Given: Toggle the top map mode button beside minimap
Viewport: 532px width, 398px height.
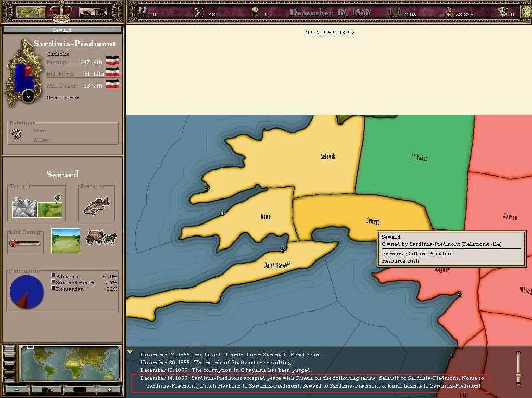Looking at the screenshot, I should coord(9,350).
